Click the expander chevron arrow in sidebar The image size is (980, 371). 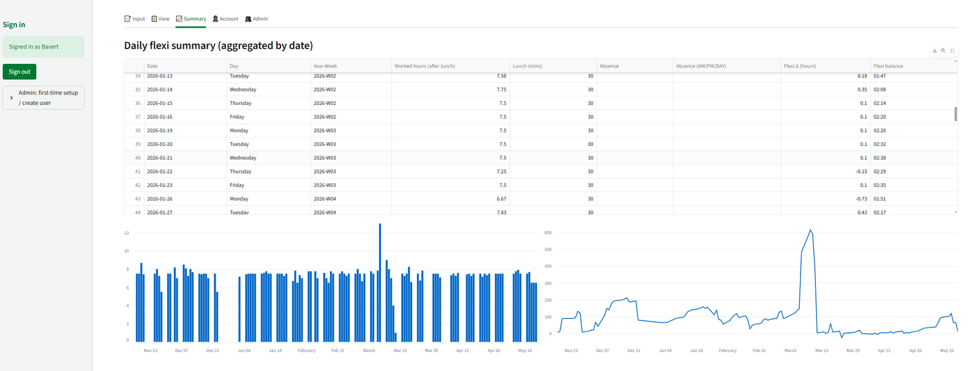pyautogui.click(x=12, y=98)
